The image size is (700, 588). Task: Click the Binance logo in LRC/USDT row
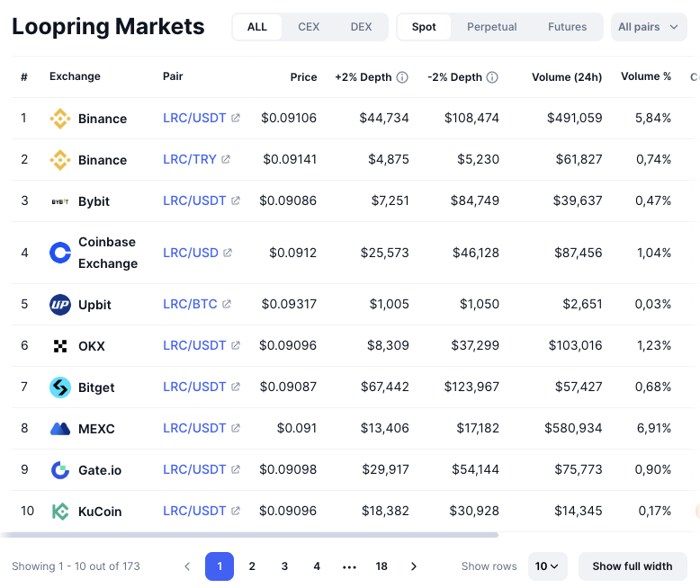(59, 119)
